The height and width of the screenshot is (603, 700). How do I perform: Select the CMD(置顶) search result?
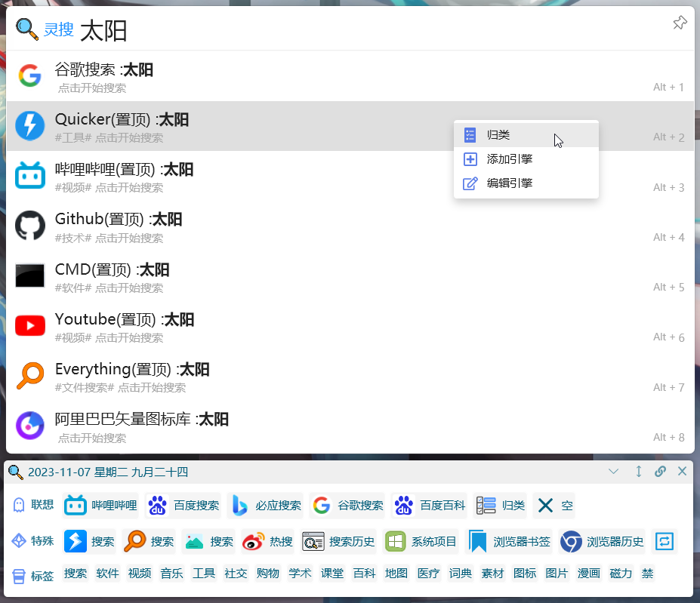point(350,275)
